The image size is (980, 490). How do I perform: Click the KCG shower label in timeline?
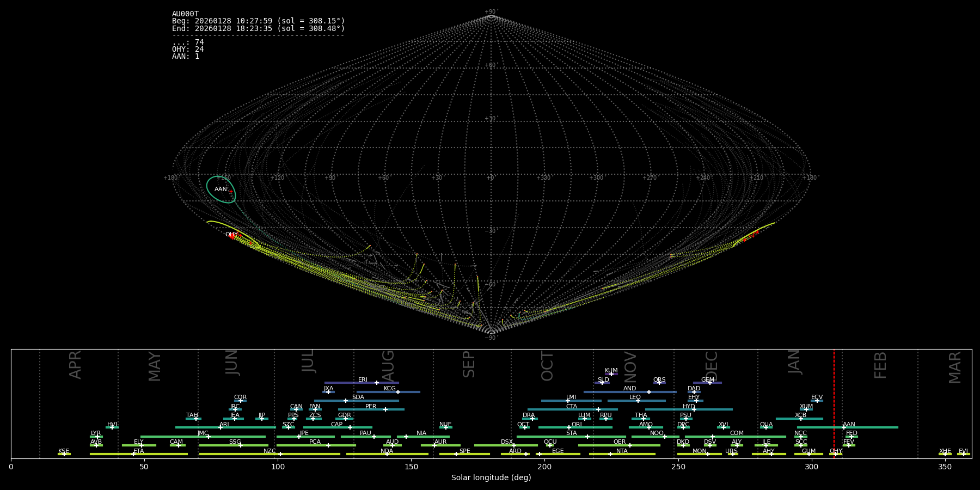[x=389, y=389]
